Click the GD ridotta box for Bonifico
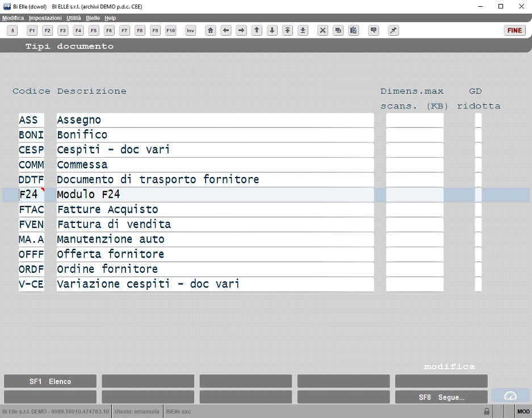This screenshot has height=418, width=532. click(479, 135)
